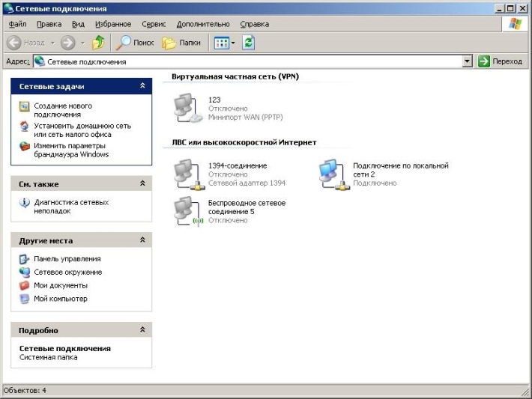Click the title bar network connections icon
Viewport: 532px width, 399px height.
(8, 8)
